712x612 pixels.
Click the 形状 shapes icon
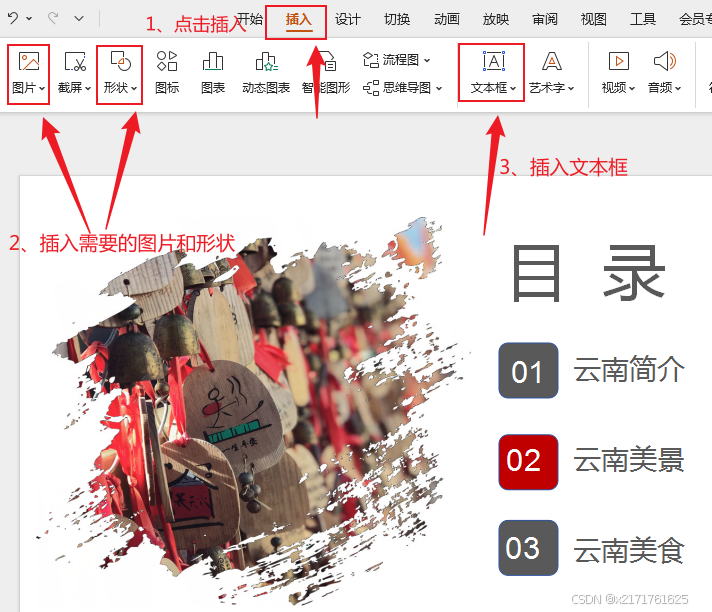(x=120, y=61)
